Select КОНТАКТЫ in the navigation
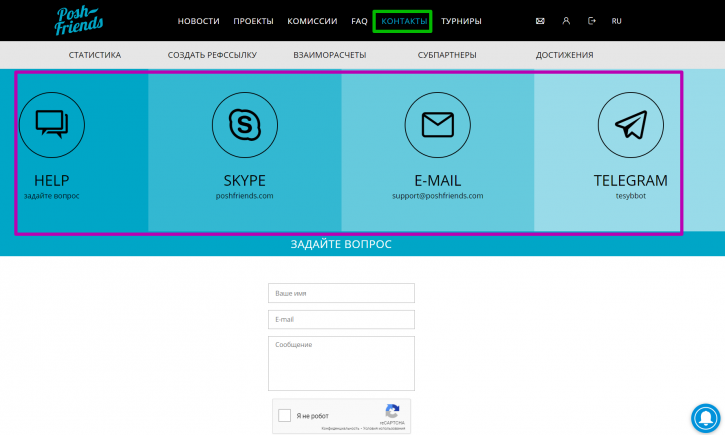 [404, 21]
